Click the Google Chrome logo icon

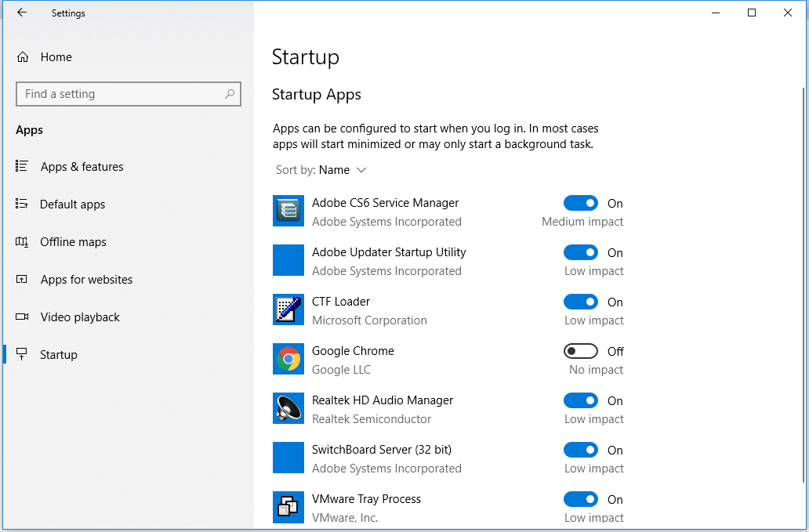288,359
